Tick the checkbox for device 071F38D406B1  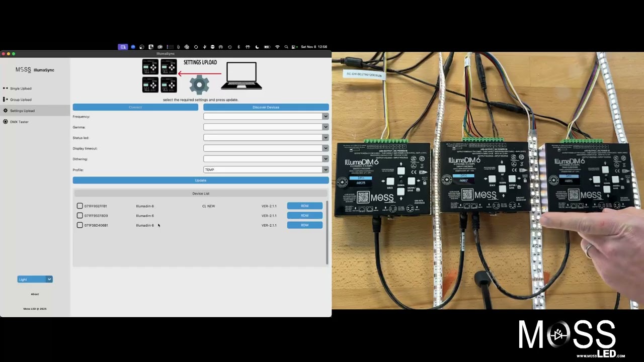[79, 225]
